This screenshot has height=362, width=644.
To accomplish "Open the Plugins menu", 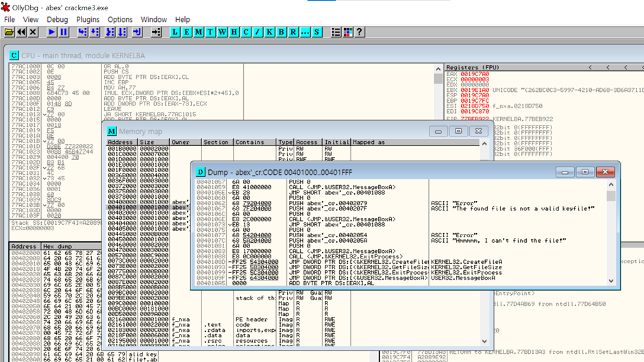I will 88,19.
